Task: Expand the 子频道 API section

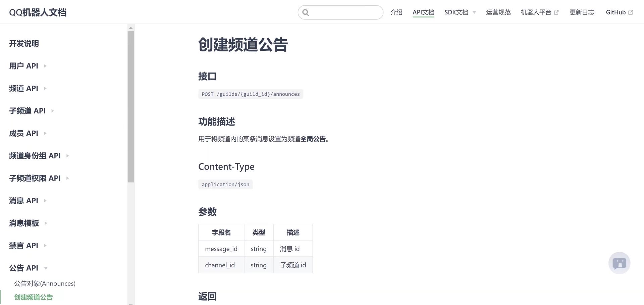Action: 53,111
